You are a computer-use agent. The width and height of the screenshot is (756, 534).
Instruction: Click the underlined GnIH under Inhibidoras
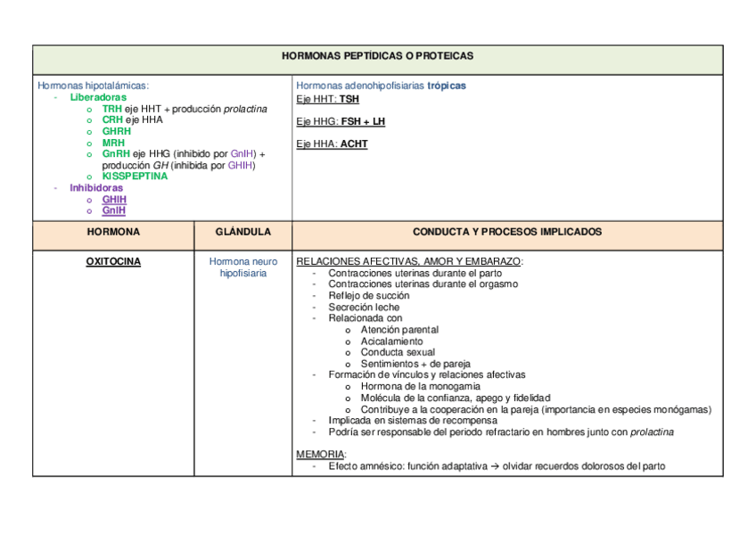(x=113, y=210)
